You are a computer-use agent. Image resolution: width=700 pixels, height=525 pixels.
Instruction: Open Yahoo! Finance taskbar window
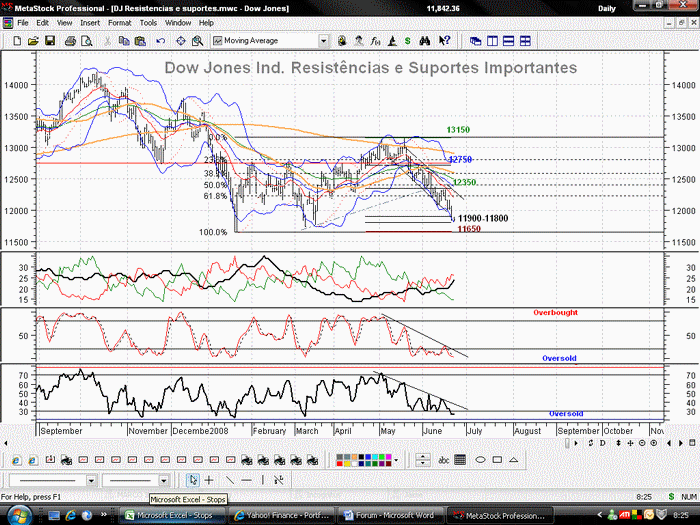[282, 515]
